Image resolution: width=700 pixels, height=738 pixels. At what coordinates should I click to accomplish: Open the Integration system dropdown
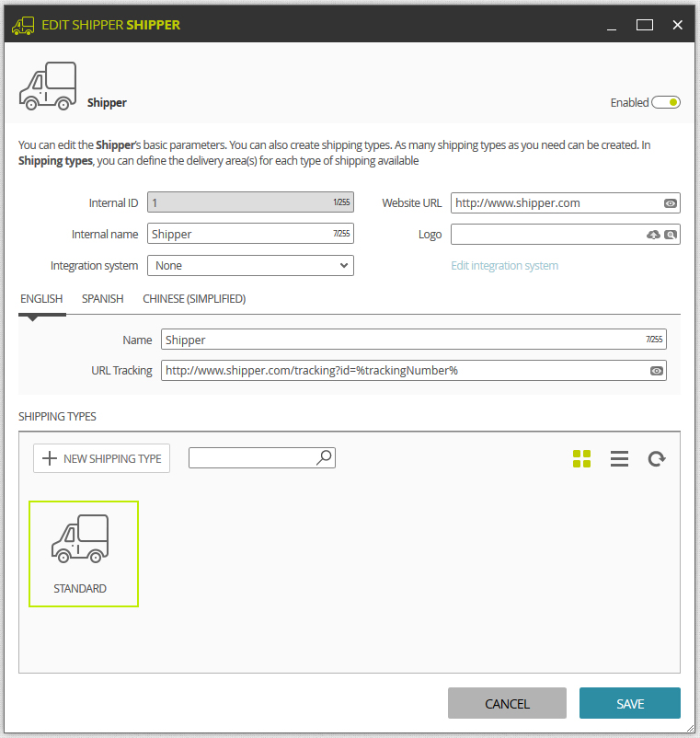click(250, 265)
